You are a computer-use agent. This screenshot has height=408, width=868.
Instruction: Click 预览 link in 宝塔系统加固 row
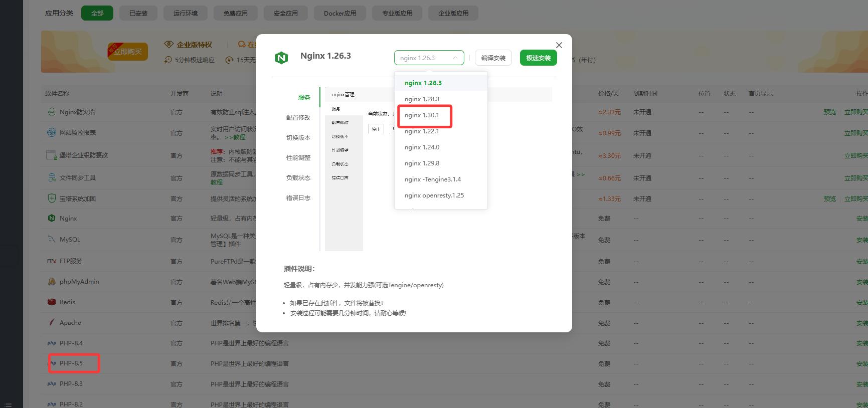830,199
